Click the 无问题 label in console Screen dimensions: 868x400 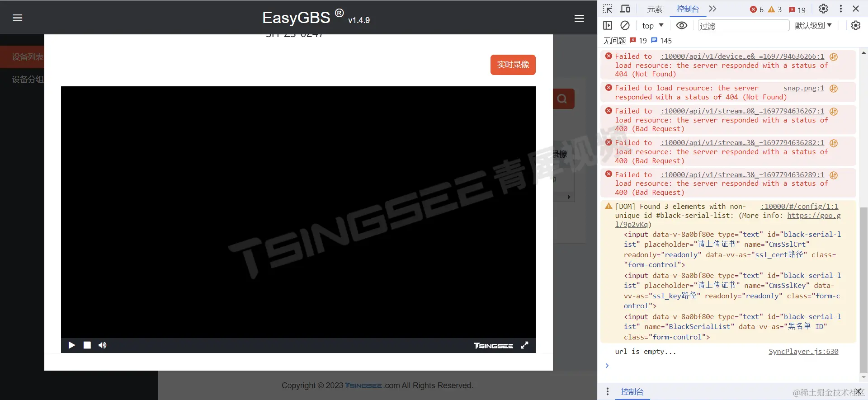click(x=614, y=41)
